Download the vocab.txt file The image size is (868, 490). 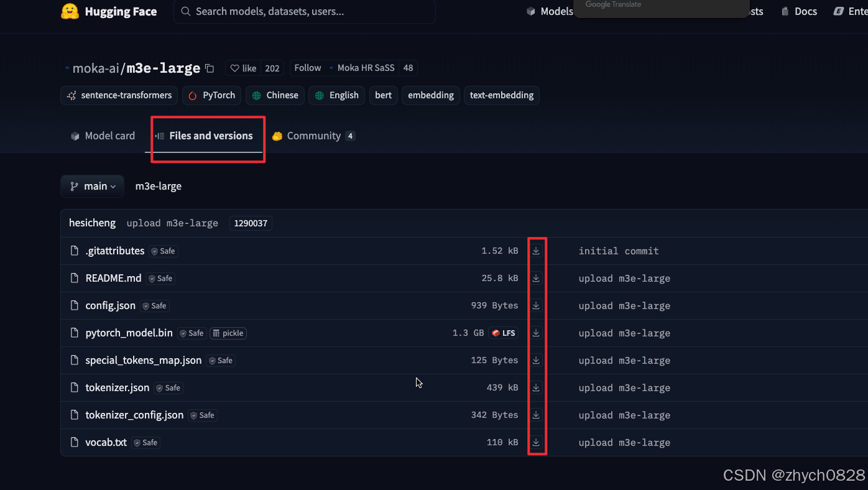pos(536,442)
